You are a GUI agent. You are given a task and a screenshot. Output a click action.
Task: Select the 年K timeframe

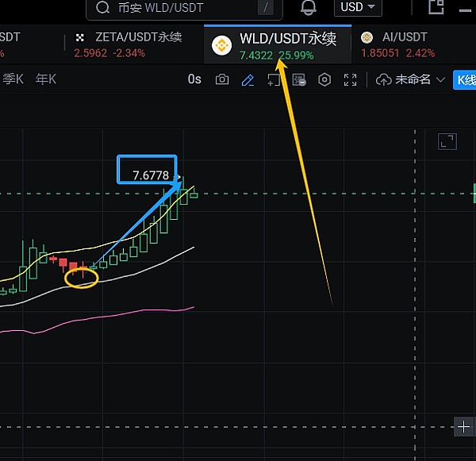tap(47, 79)
